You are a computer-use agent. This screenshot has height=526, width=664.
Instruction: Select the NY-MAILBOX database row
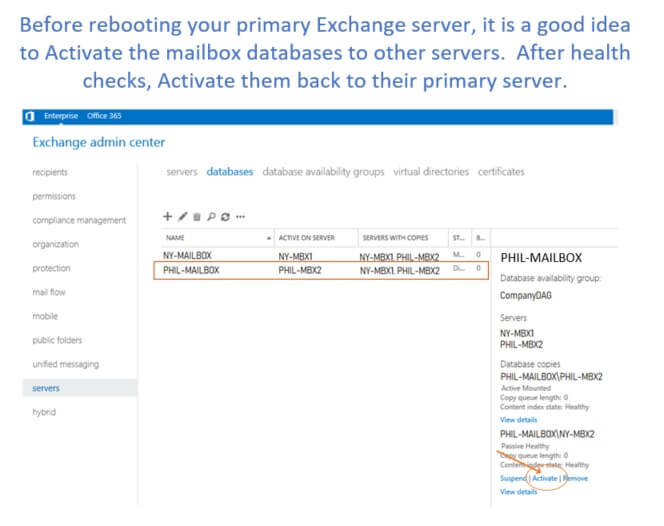(x=322, y=255)
